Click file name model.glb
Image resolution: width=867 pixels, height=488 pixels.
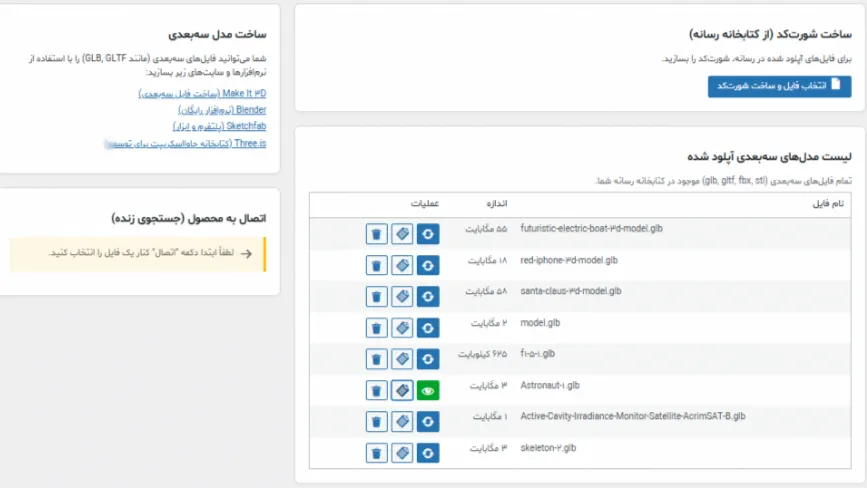(540, 323)
